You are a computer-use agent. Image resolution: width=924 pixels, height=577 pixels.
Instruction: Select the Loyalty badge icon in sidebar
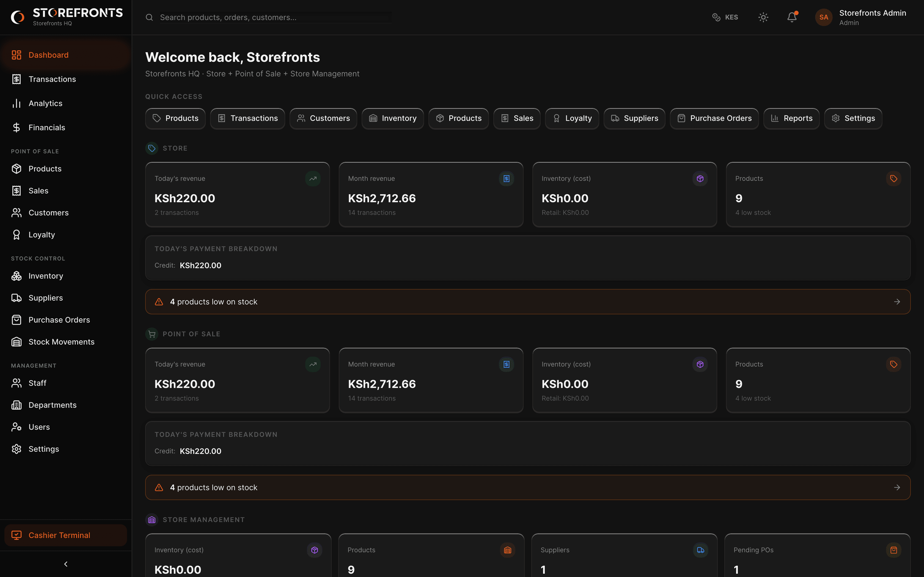[17, 234]
